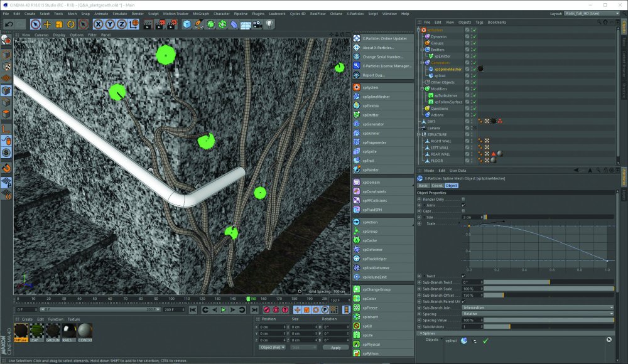
Task: Toggle the Z-axis lock icon
Action: (121, 24)
